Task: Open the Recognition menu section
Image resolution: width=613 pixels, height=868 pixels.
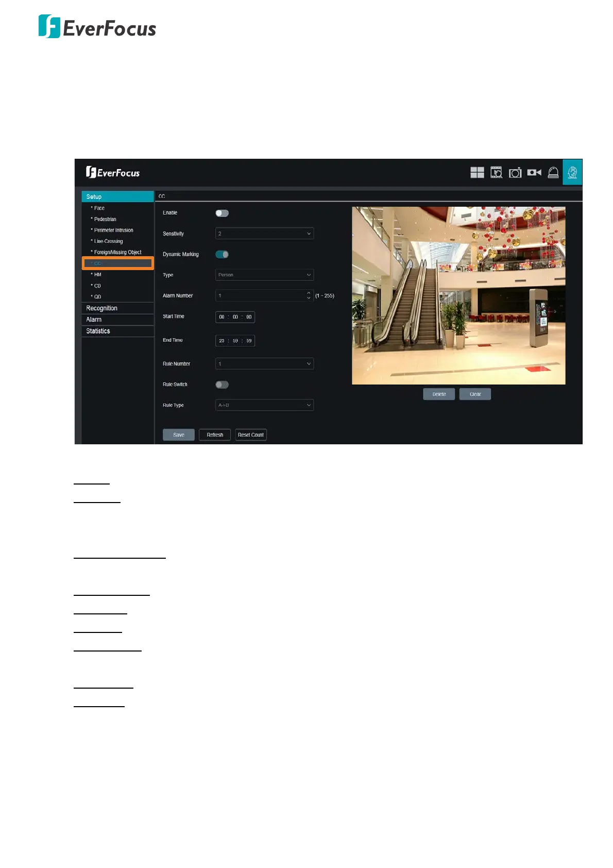Action: click(102, 308)
